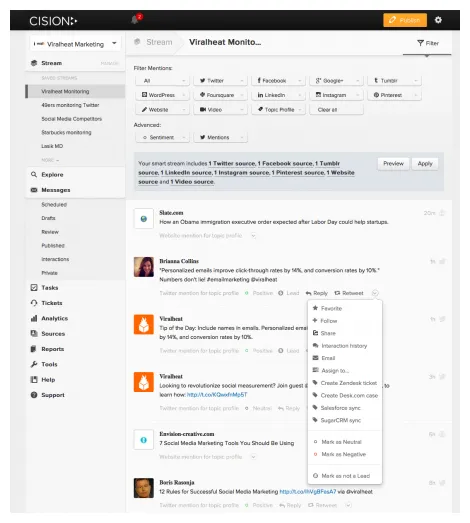Open the 49ers monitoring Twitter stream
Image resolution: width=470 pixels, height=523 pixels.
(x=70, y=105)
